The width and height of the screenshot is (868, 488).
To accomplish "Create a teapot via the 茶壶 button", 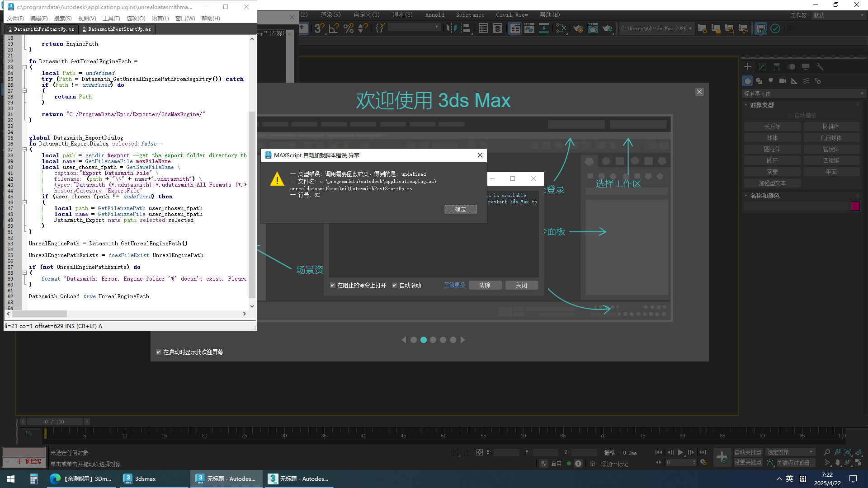I will 772,172.
